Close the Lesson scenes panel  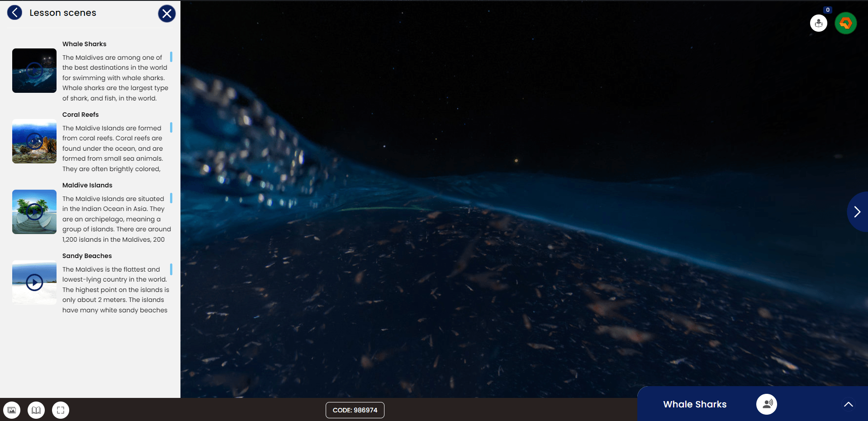pos(166,14)
